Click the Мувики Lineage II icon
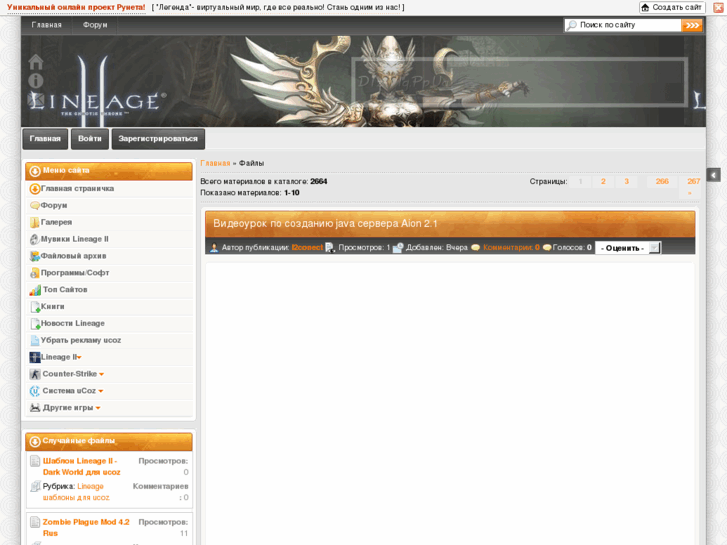 [34, 239]
